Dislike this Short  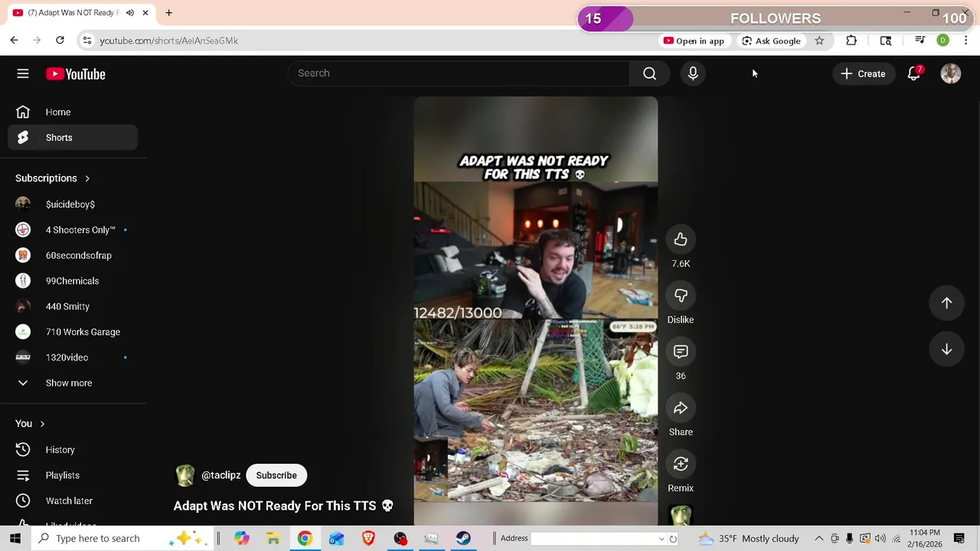(681, 295)
